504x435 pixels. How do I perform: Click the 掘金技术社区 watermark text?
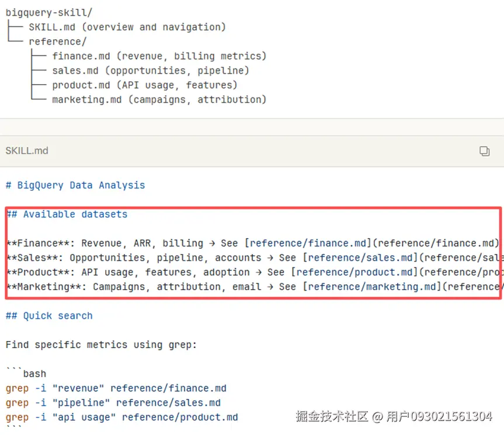click(331, 416)
